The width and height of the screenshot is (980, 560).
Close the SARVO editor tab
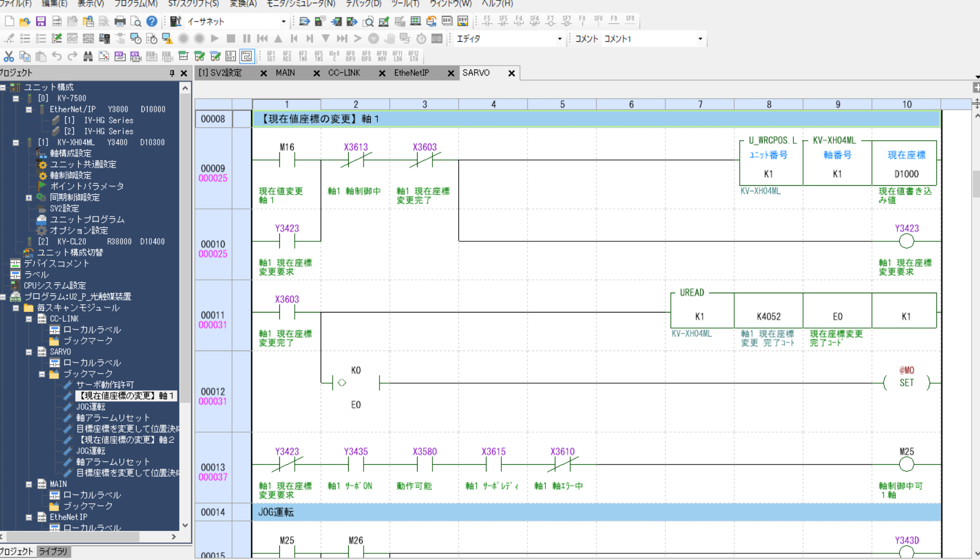pyautogui.click(x=511, y=73)
